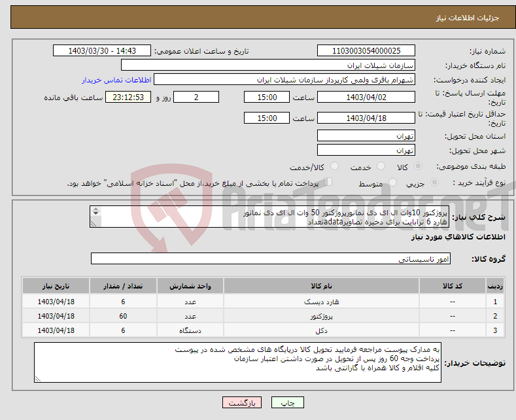516x420 pixels.
Task: Click the شهر محل تحویل field تهران
Action: (366, 150)
